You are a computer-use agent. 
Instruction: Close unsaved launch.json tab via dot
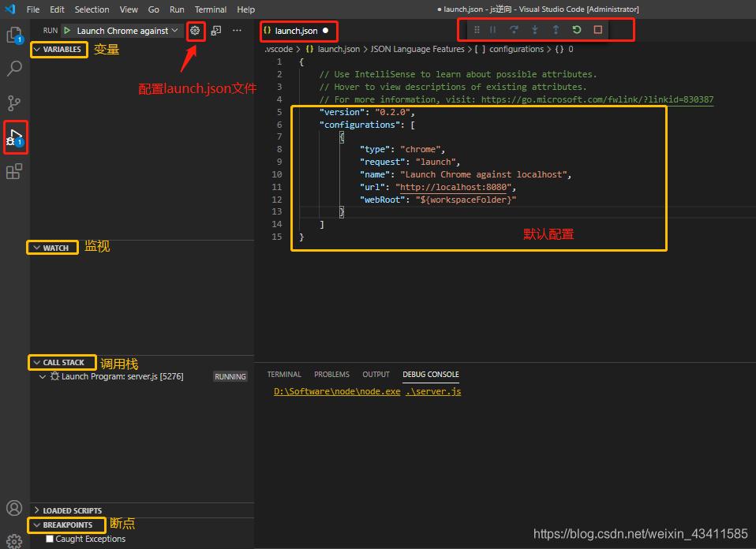(325, 30)
